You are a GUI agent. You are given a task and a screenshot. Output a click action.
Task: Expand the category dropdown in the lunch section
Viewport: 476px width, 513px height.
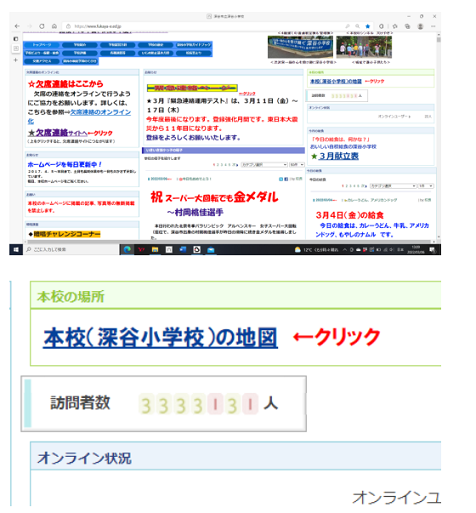pos(393,186)
